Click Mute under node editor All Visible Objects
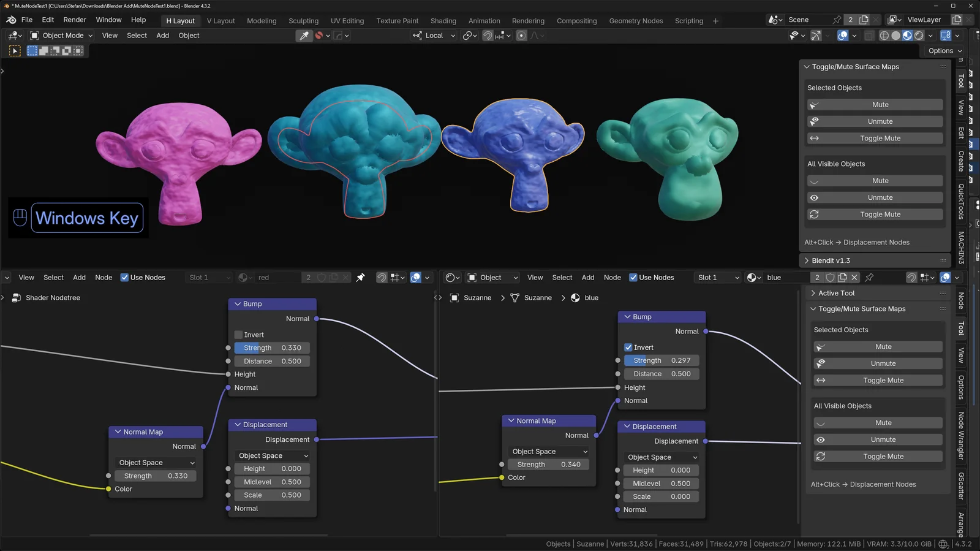 click(878, 423)
